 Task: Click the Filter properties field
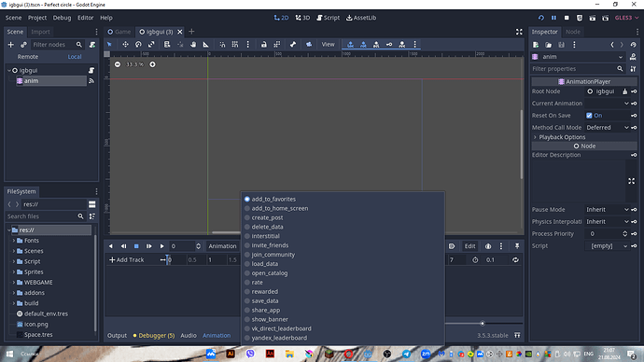(x=579, y=69)
